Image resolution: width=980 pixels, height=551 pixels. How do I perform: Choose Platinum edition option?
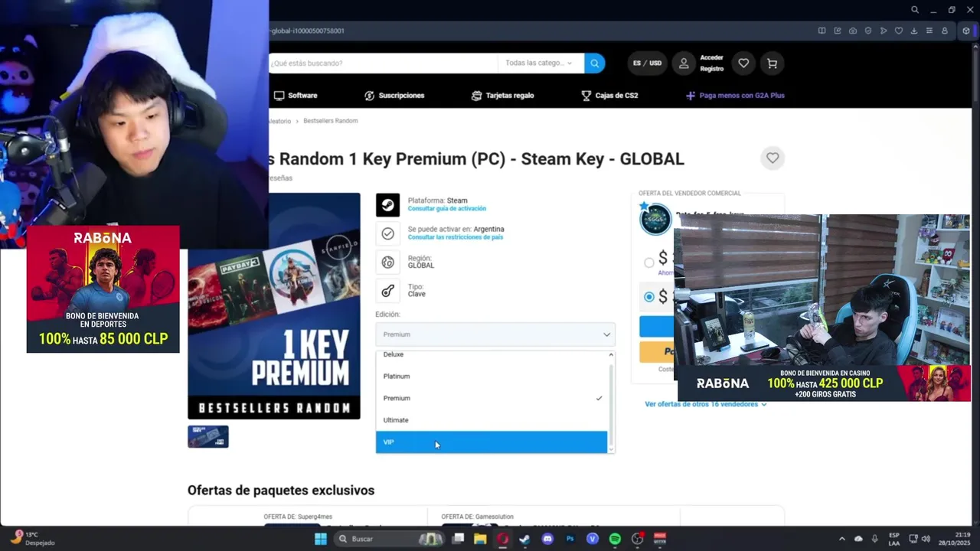pyautogui.click(x=492, y=377)
